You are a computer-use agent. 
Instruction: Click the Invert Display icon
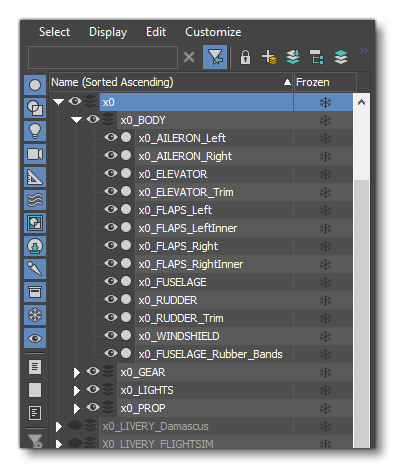click(35, 413)
